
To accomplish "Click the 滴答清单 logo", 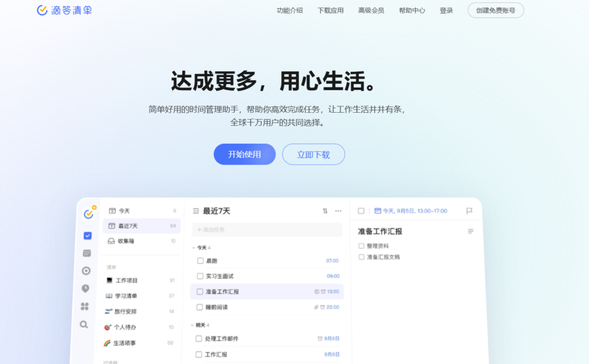I will coord(64,10).
